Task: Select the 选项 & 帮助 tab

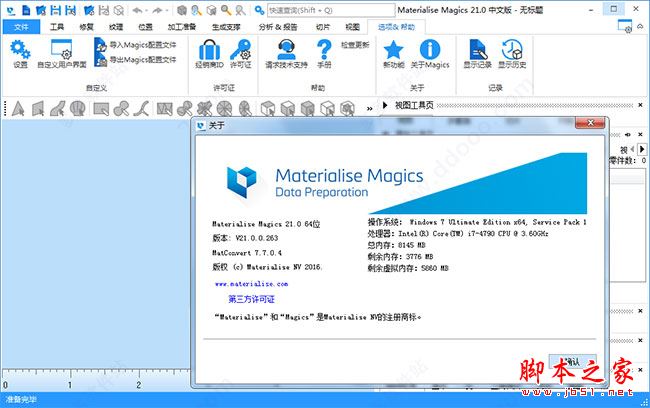Action: [396, 27]
